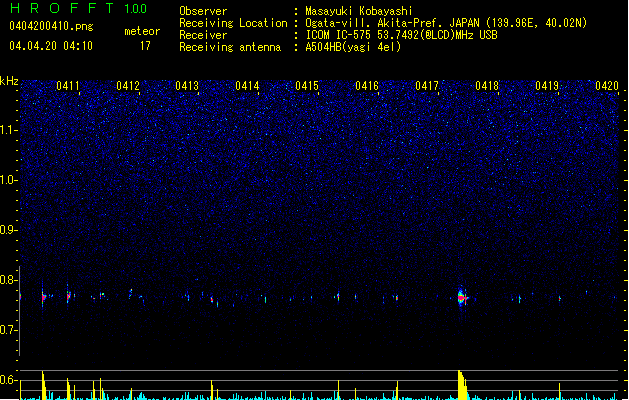Screen dimensions: 629x400
Task: Click the Ogata-vill. Akita-Pref. JAPAN location text
Action: [446, 23]
